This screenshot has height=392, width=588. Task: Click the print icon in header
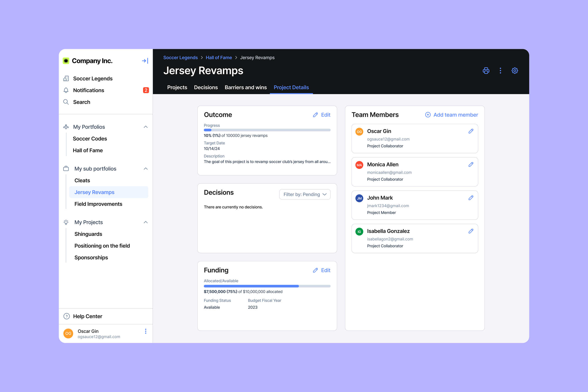click(x=486, y=71)
